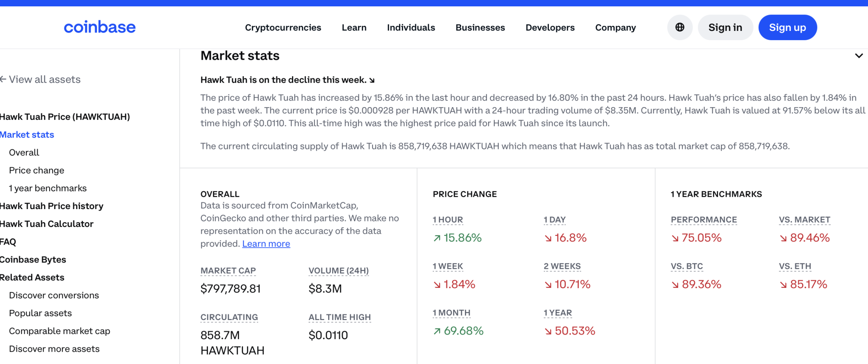This screenshot has width=868, height=364.
Task: Click the $797,789.81 market cap value
Action: (231, 289)
